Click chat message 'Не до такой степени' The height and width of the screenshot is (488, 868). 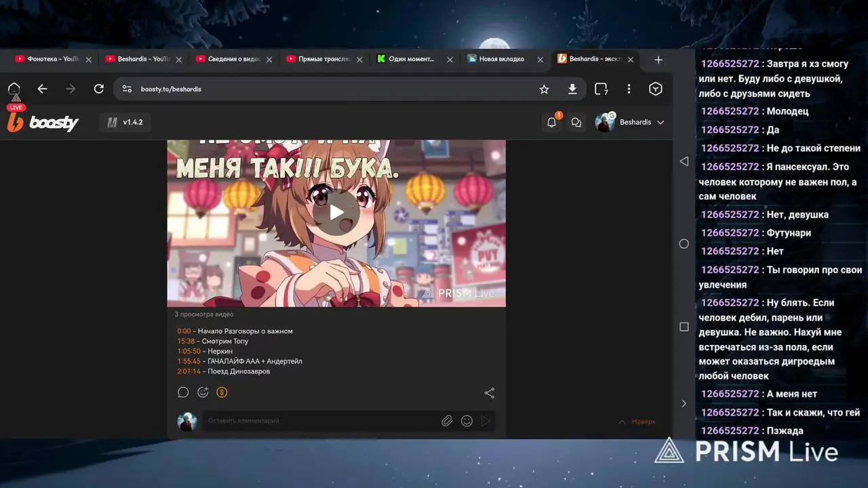[x=813, y=148]
